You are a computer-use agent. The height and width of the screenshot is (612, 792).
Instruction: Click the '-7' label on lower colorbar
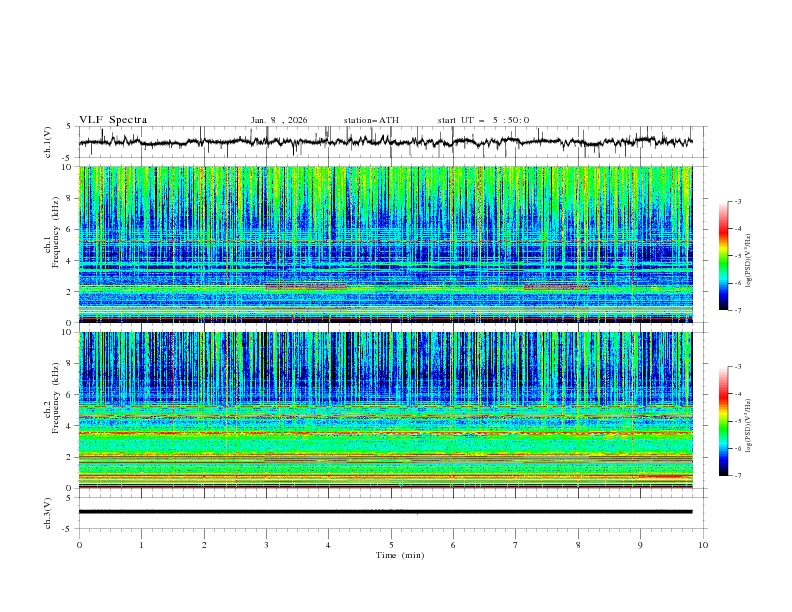[x=738, y=476]
